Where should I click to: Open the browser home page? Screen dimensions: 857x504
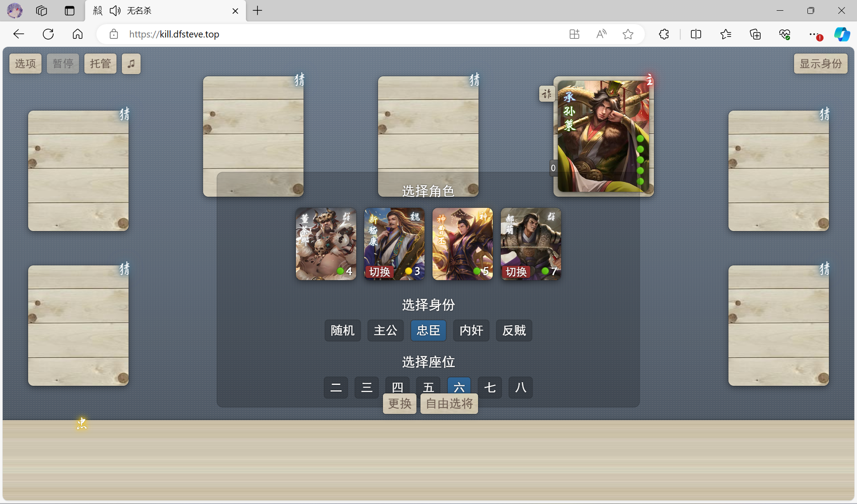pyautogui.click(x=78, y=34)
